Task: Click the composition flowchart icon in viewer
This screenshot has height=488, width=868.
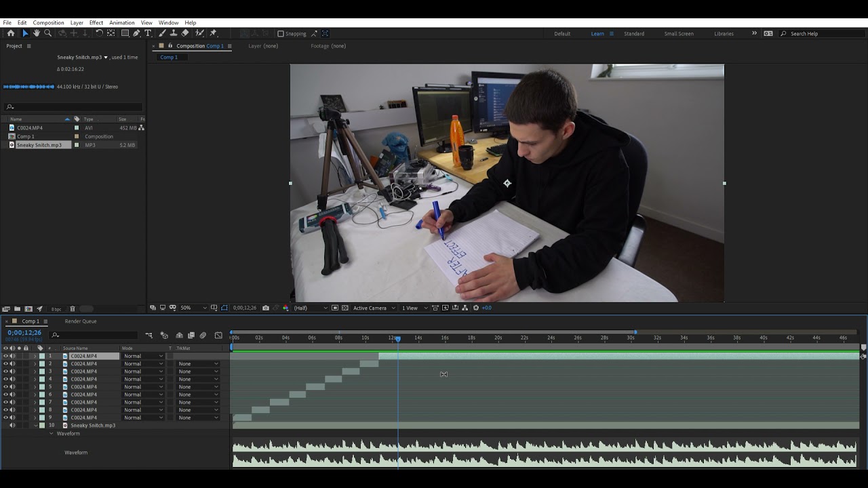Action: (465, 308)
